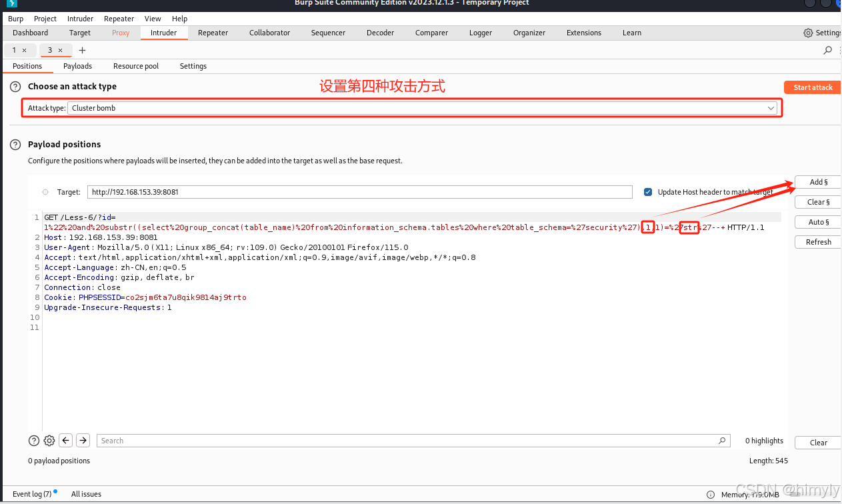This screenshot has height=504, width=842.
Task: Select the Positions sub-tab
Action: point(27,66)
